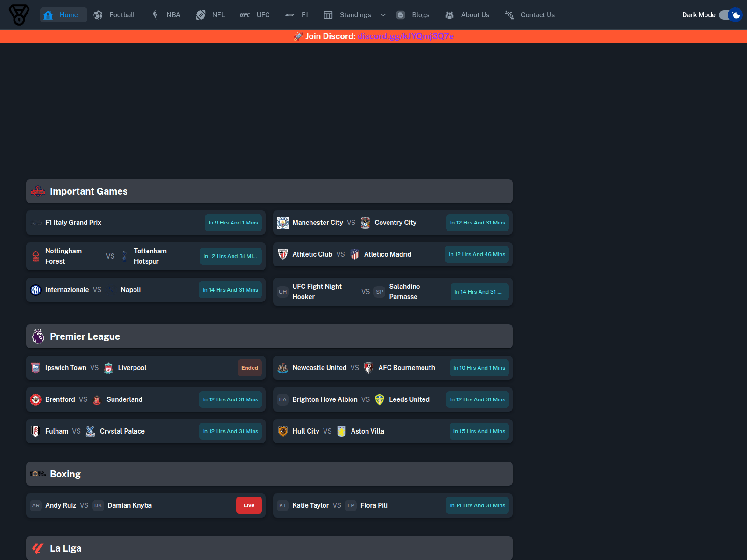This screenshot has height=560, width=747.
Task: Toggle the Dark Mode switch
Action: pos(730,15)
